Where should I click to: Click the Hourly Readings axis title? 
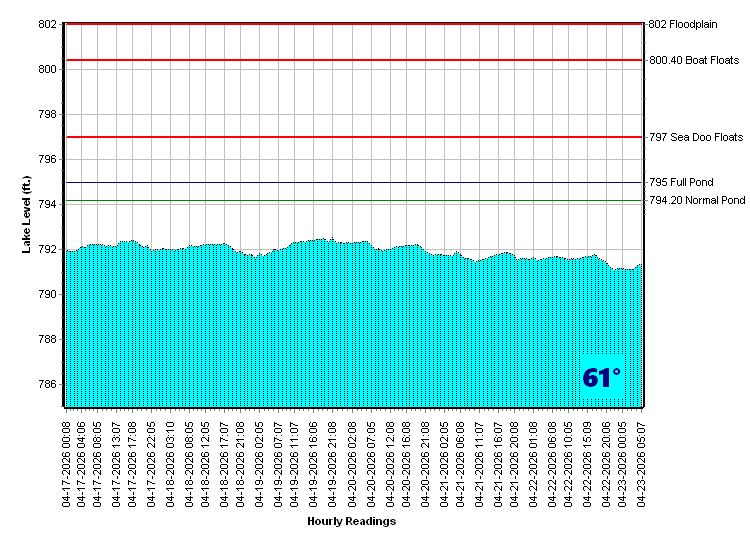click(351, 521)
